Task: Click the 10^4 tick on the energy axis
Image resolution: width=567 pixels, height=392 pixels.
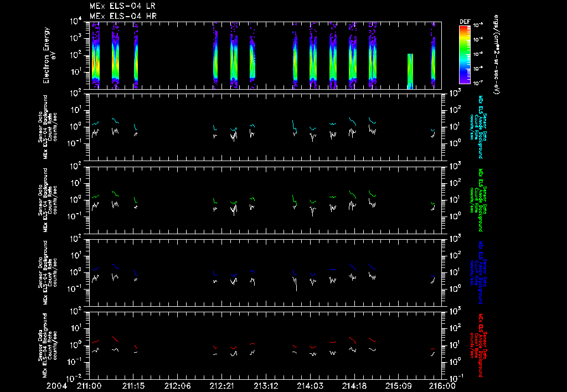Action: [76, 22]
